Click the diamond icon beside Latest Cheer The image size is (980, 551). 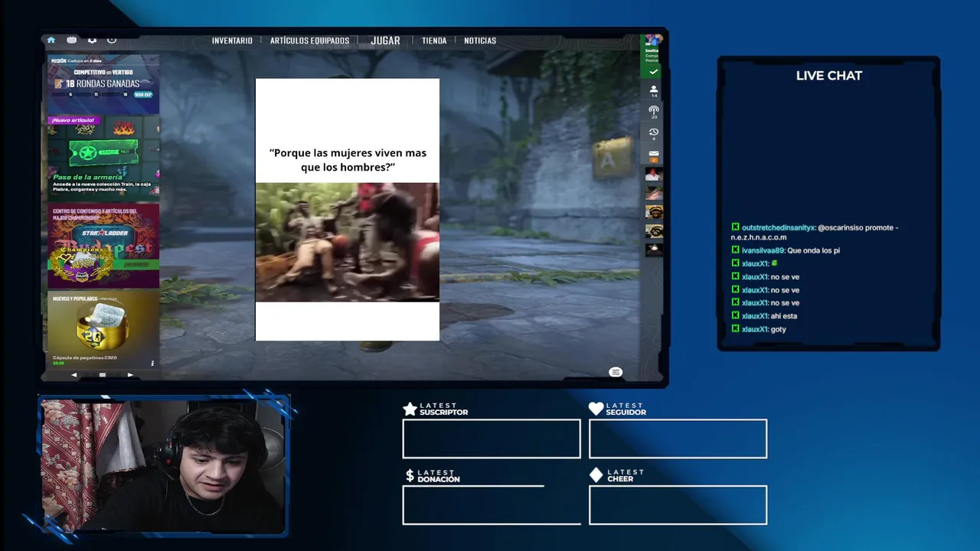click(x=596, y=475)
